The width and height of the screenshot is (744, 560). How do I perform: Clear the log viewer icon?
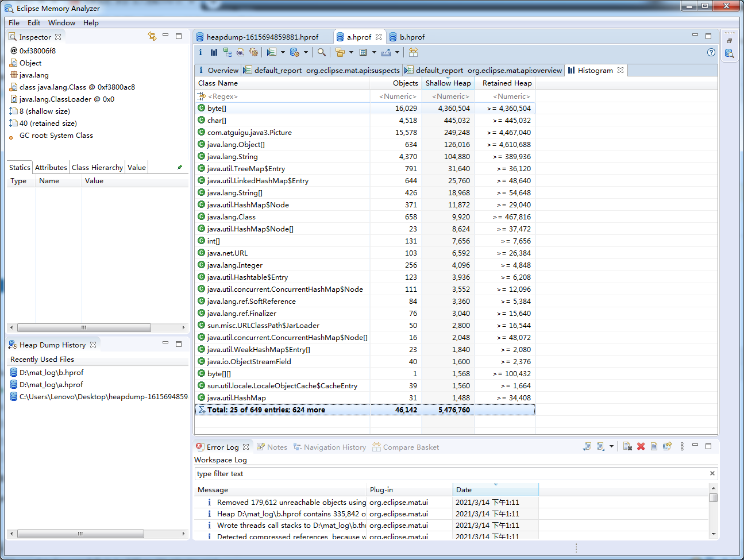(627, 446)
